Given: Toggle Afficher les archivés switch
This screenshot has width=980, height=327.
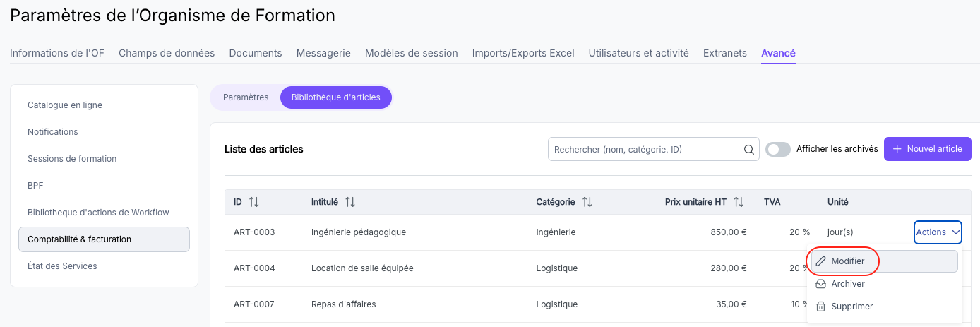Looking at the screenshot, I should click(x=778, y=149).
